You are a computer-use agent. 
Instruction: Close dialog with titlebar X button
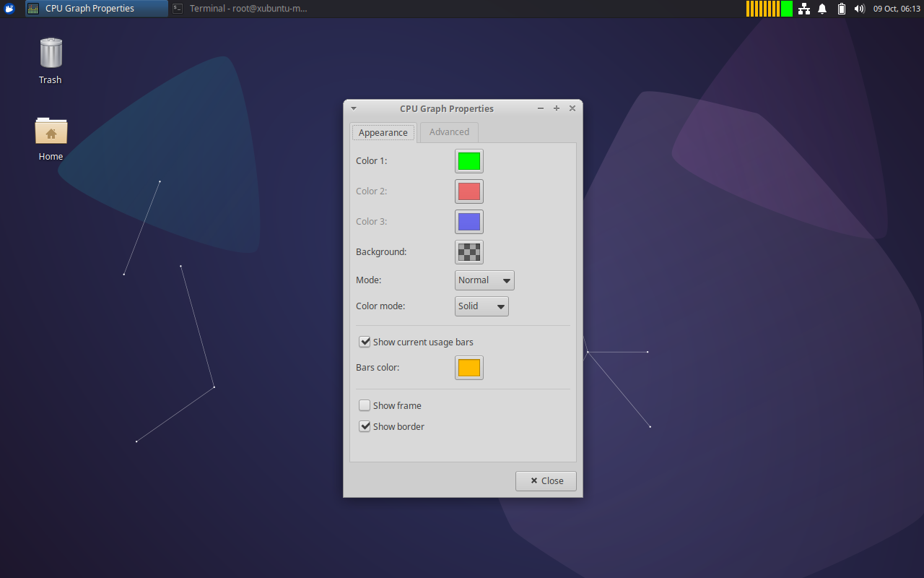(x=572, y=108)
